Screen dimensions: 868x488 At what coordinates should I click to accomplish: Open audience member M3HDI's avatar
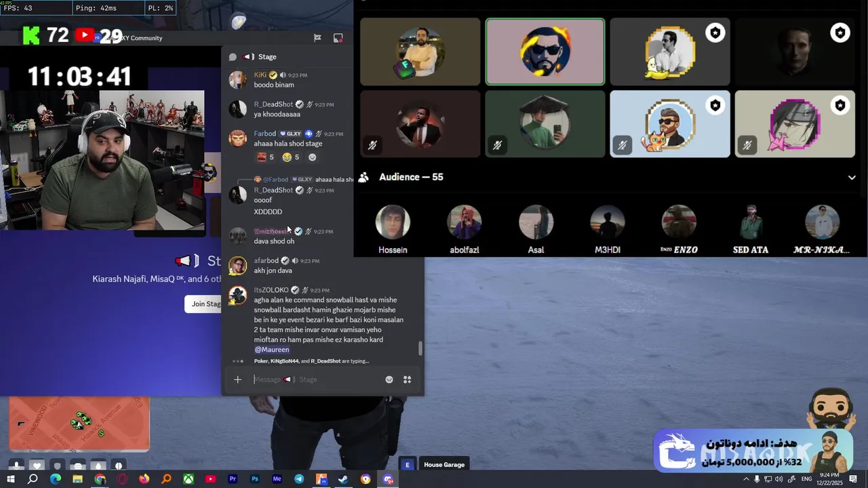coord(608,222)
